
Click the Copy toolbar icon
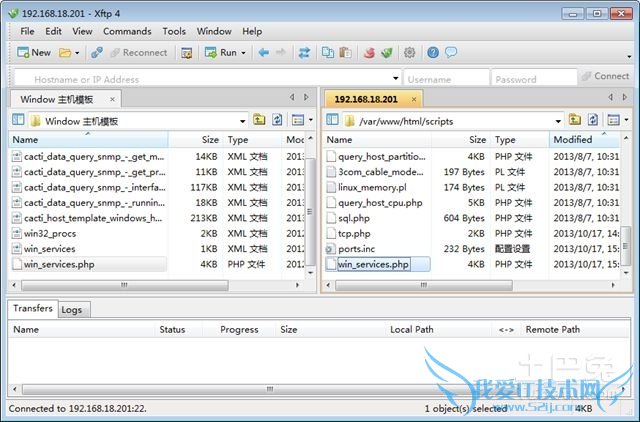click(x=328, y=53)
